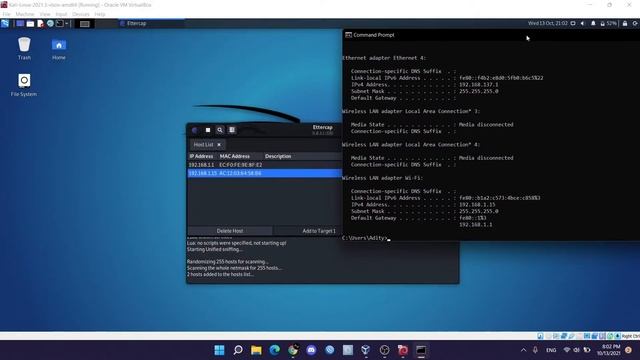Image resolution: width=640 pixels, height=360 pixels.
Task: Click the show desktop icon in Kali panel
Action: [x=20, y=24]
